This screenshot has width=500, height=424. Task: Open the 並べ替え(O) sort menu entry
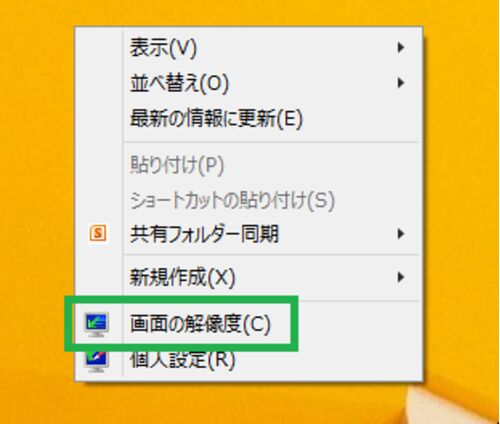249,83
